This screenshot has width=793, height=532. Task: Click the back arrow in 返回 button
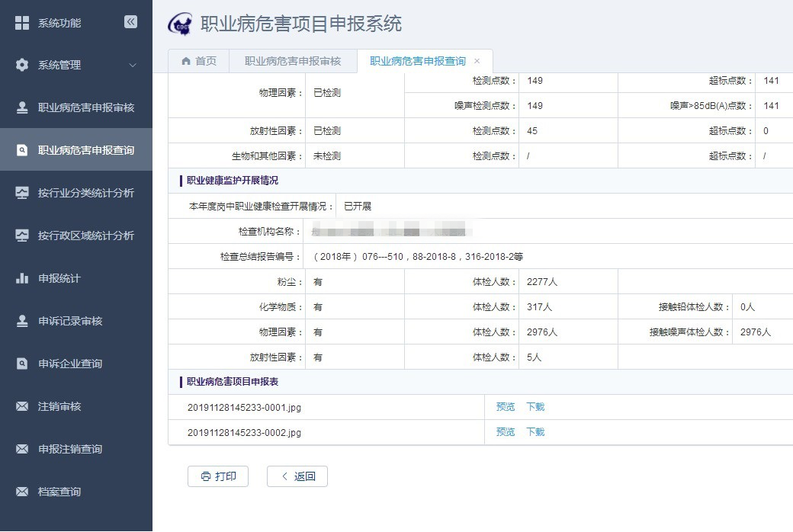click(x=284, y=476)
